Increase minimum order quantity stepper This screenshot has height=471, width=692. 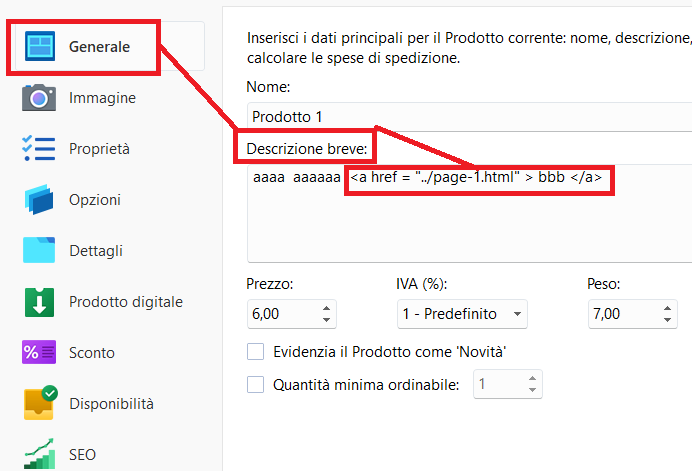pyautogui.click(x=532, y=379)
